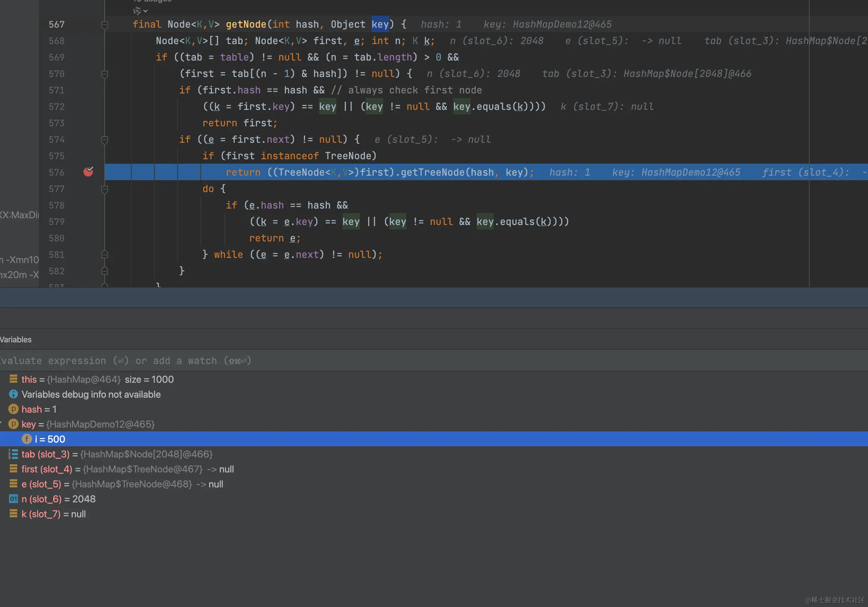Click the AI assistant inlay icon above getNode

(x=137, y=10)
